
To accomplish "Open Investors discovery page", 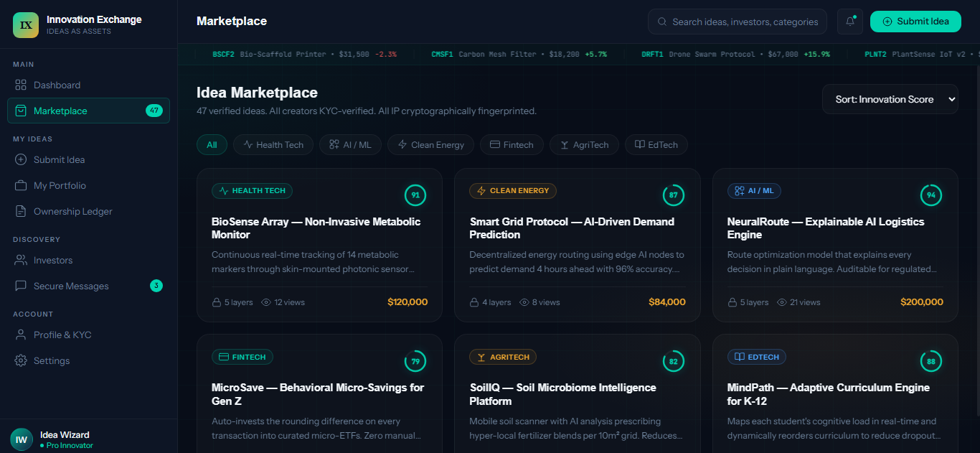I will point(88,260).
